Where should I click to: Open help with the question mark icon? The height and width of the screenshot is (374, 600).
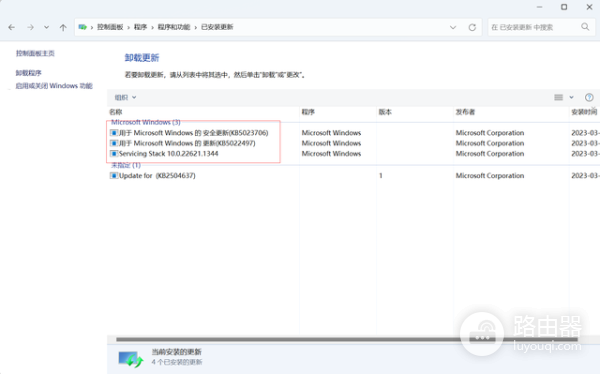click(x=589, y=98)
